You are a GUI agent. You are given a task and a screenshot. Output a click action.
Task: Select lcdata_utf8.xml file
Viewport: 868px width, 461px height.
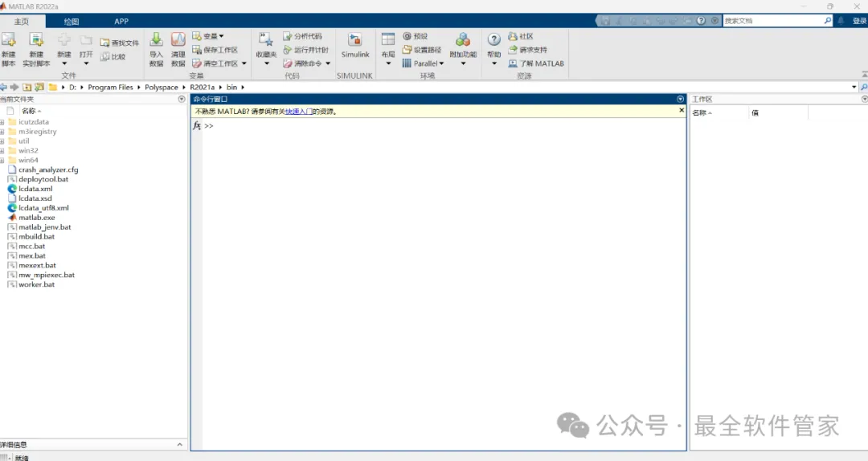point(43,208)
